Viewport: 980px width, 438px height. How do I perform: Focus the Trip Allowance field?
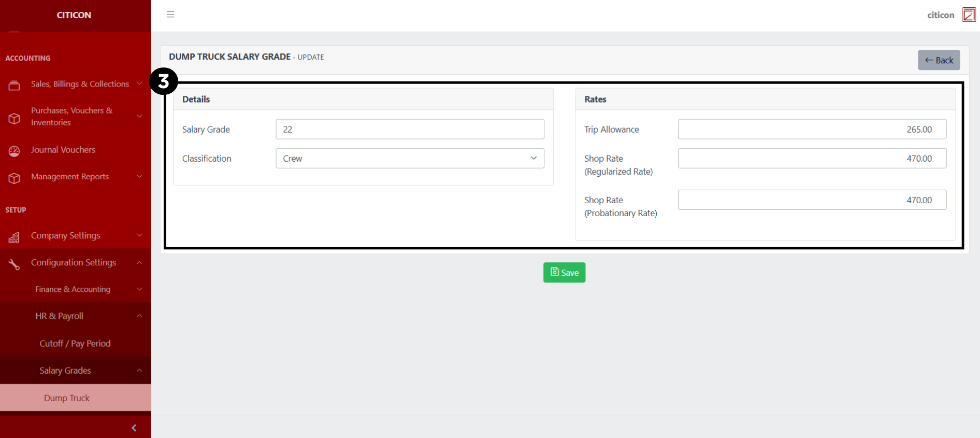coord(812,130)
